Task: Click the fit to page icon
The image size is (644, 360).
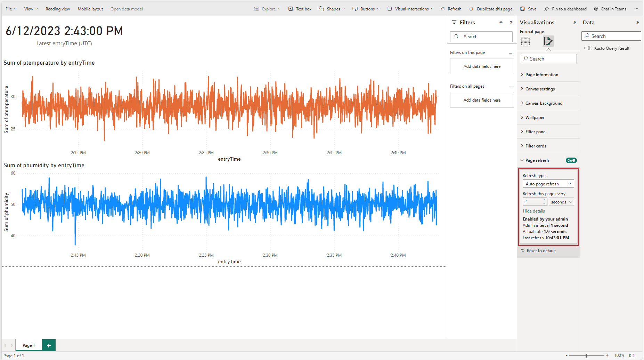Action: [632, 355]
